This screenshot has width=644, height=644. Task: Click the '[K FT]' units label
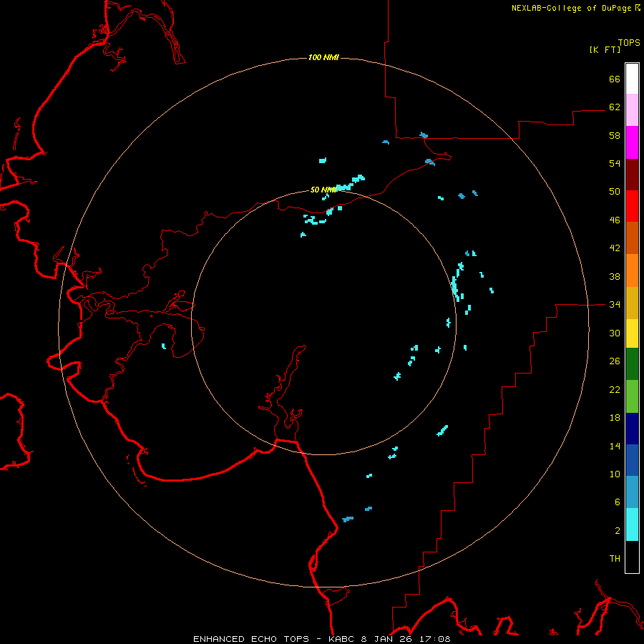(x=605, y=49)
